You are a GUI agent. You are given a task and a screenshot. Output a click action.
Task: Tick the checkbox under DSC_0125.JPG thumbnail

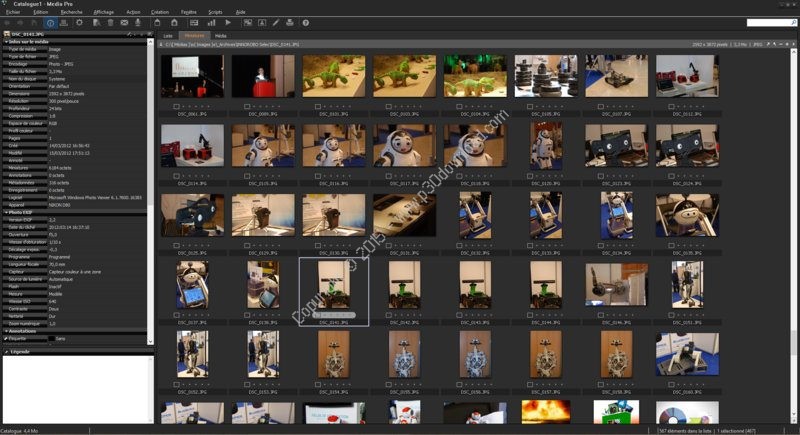click(x=176, y=245)
